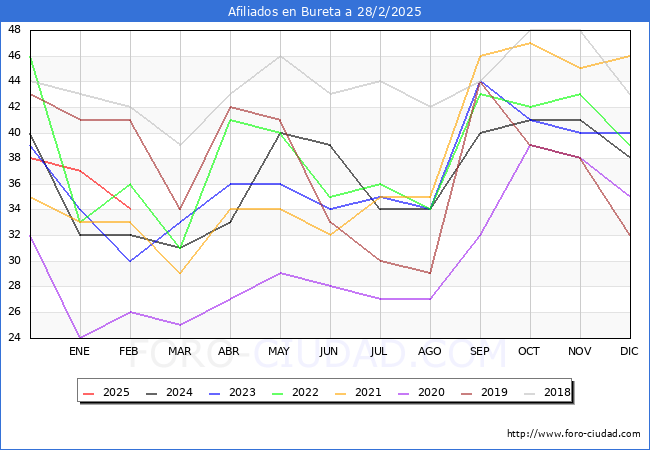Viewport: 650px width, 450px height.
Task: Click the chart title Afiliados en Bureta
Action: 325,12
